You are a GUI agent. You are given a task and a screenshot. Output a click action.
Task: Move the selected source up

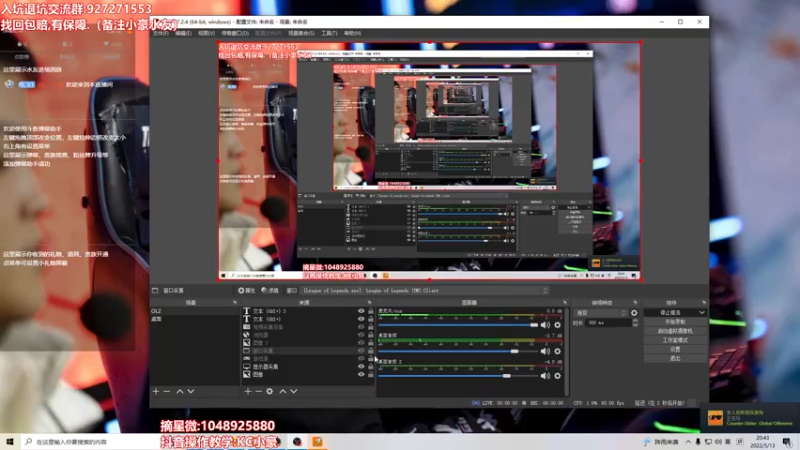pos(283,391)
